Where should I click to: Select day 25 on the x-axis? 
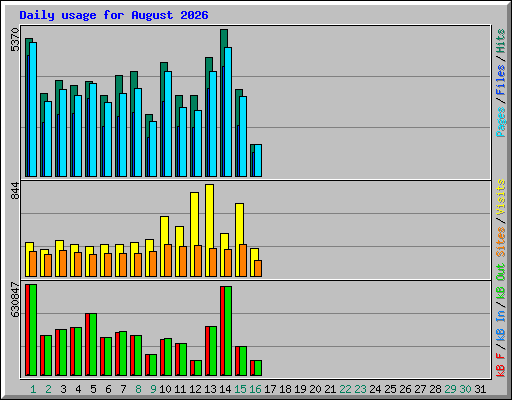tap(390, 389)
